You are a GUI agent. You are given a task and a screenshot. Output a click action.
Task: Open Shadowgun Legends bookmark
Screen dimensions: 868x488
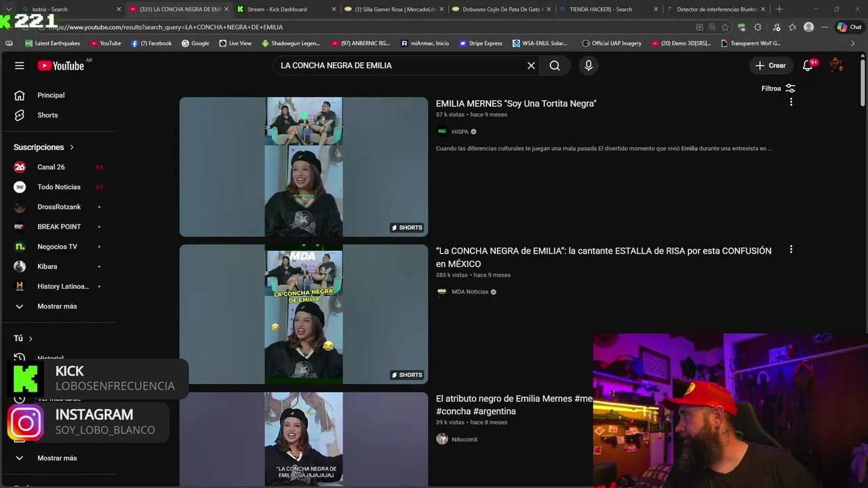pos(291,43)
